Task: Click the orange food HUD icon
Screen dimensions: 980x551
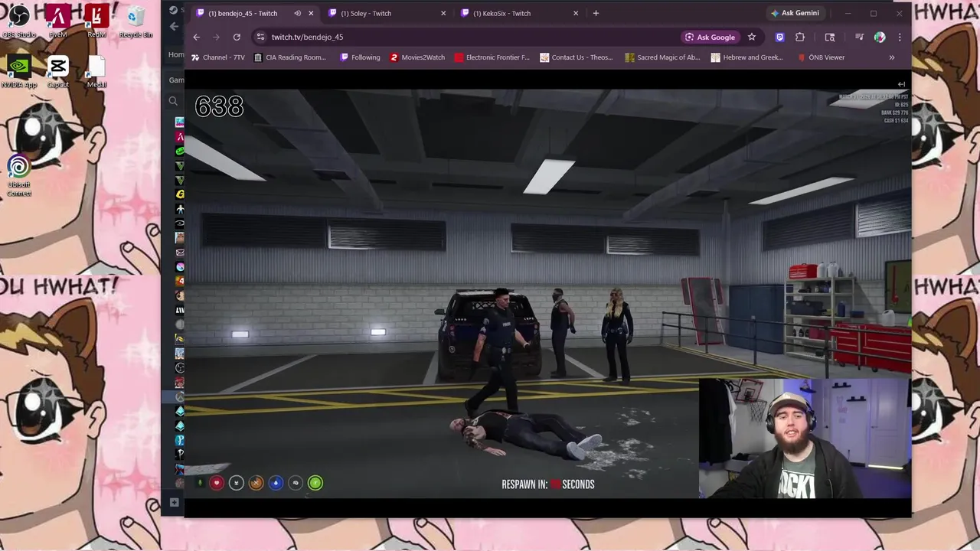Action: 256,483
